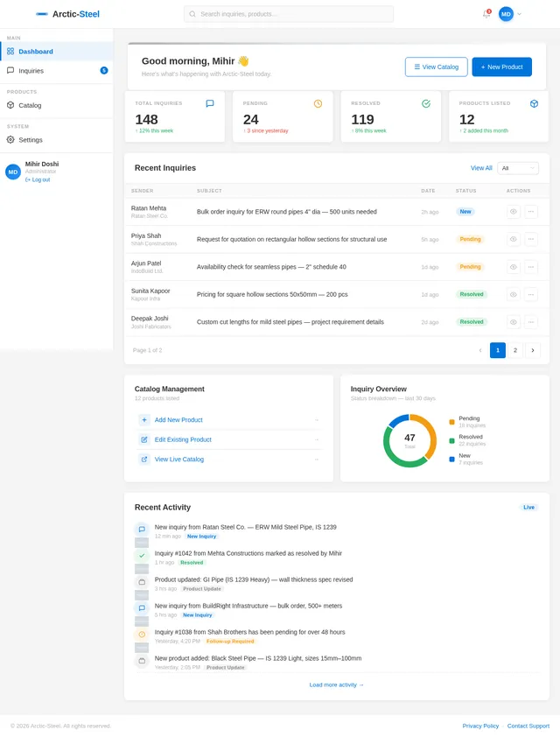View Deepak Joshi inquiry via eye icon

514,322
